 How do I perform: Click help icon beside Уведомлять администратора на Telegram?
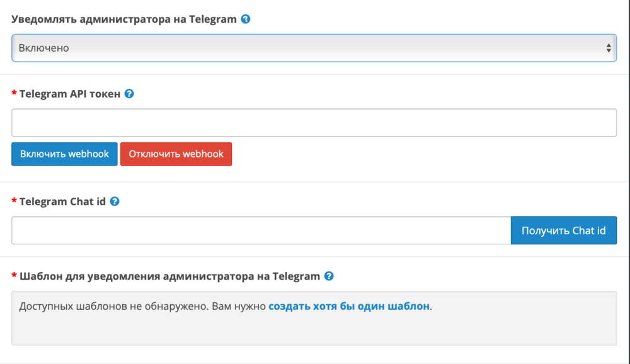click(246, 19)
